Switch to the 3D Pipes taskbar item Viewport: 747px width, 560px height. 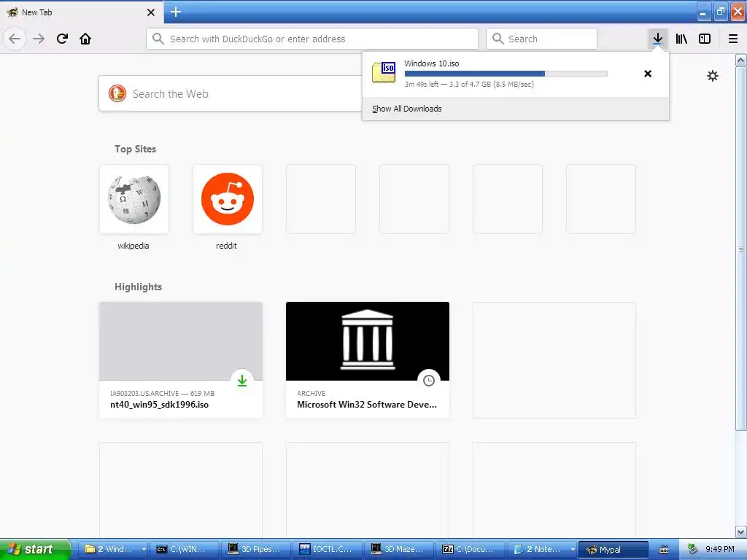point(256,549)
